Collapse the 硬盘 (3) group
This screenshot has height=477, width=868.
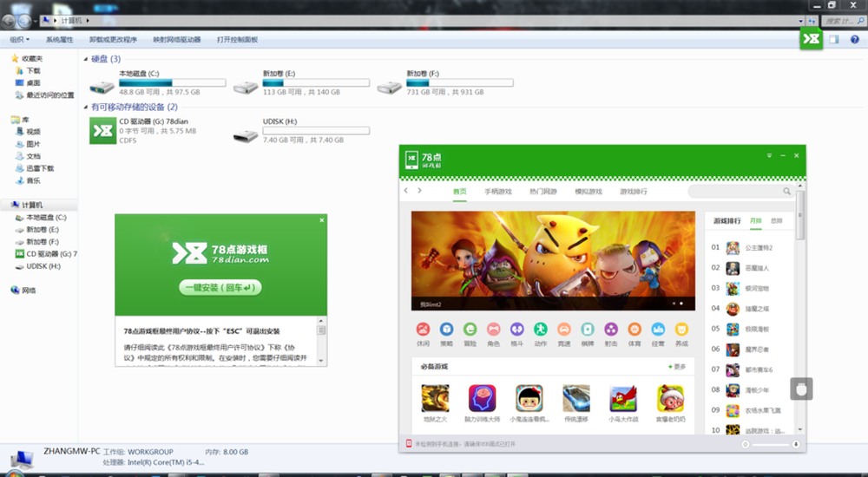click(x=86, y=59)
